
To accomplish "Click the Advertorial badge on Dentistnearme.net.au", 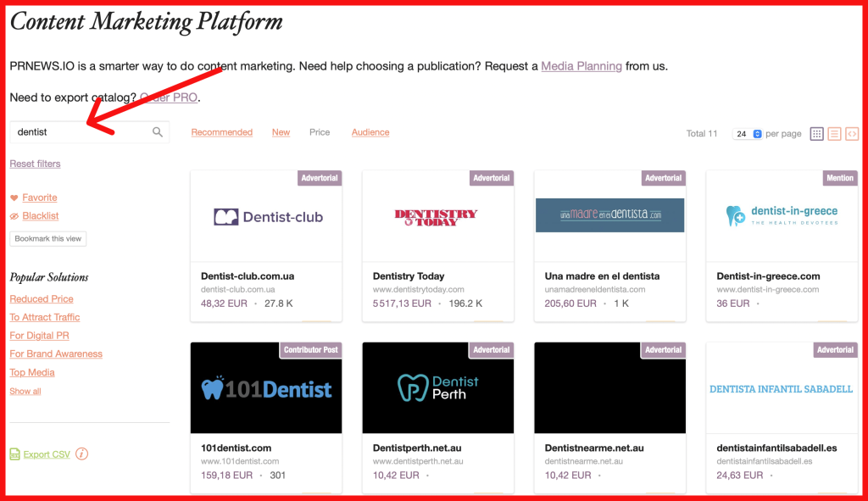I will pyautogui.click(x=663, y=350).
